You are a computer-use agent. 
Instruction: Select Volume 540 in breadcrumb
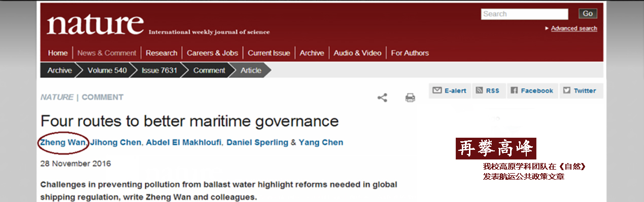coord(107,70)
